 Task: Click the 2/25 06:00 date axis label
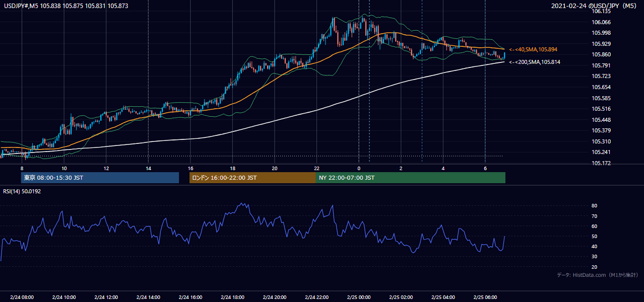coord(485,297)
